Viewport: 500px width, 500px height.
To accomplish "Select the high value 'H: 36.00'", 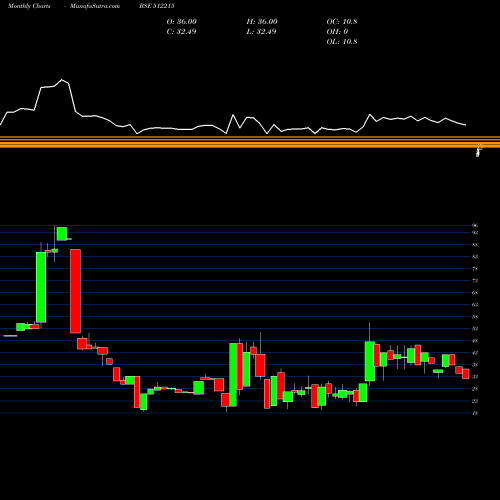I will [x=262, y=22].
